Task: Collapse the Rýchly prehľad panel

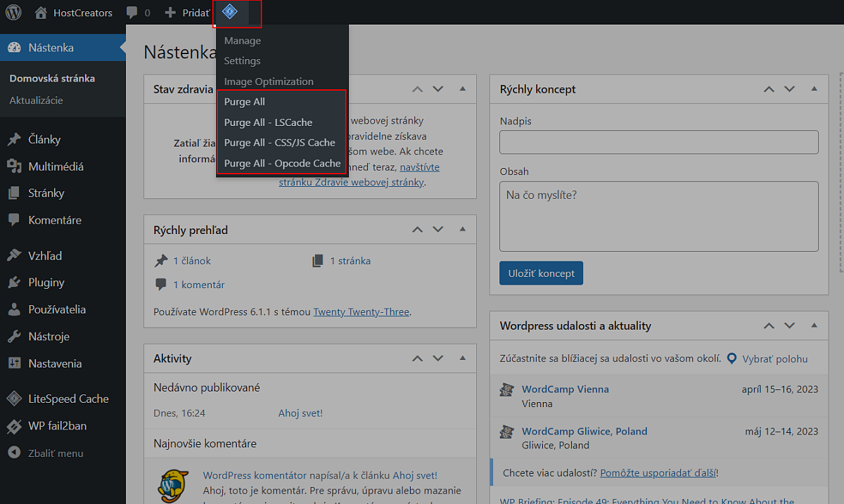Action: point(463,230)
